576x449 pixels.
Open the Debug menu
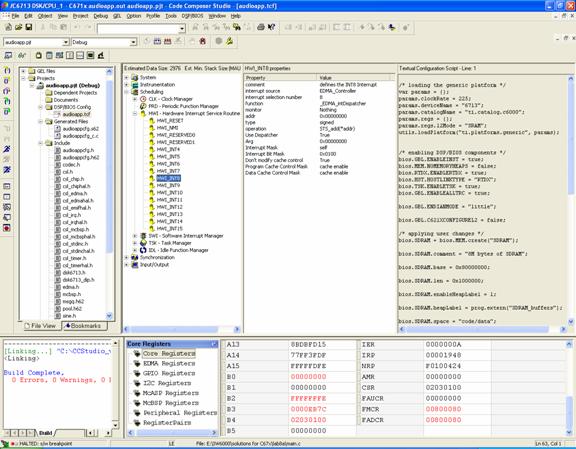click(x=101, y=16)
